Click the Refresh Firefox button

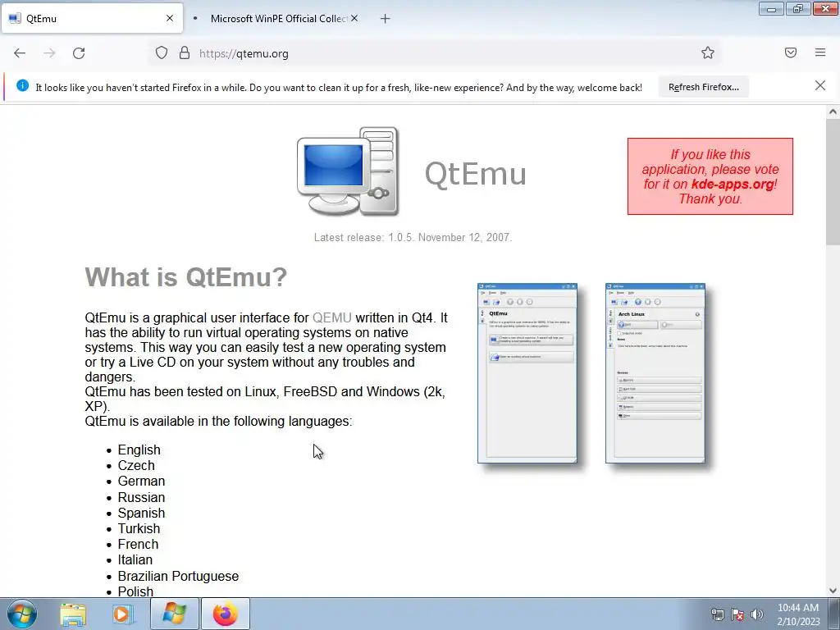pyautogui.click(x=703, y=87)
